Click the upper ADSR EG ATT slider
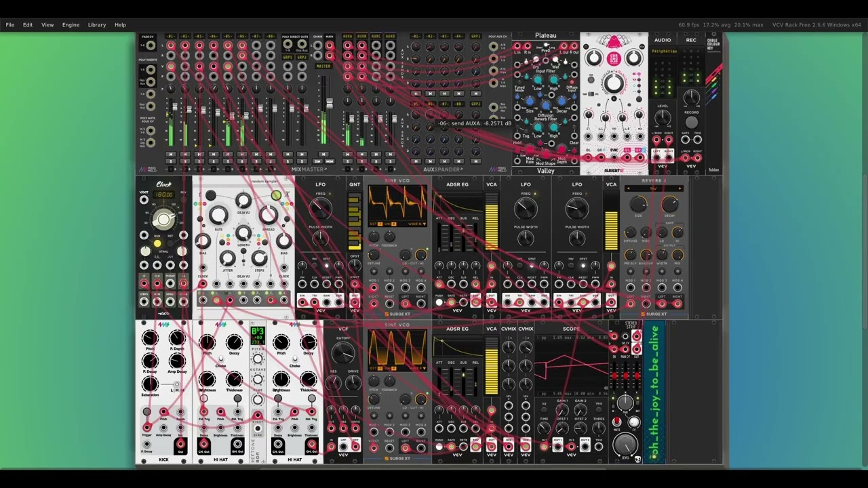This screenshot has height=488, width=868. click(439, 238)
